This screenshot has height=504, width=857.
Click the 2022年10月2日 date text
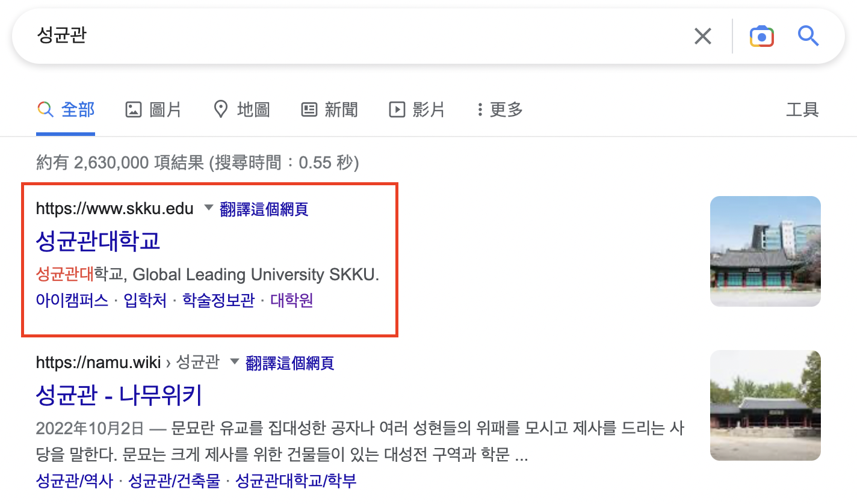90,429
